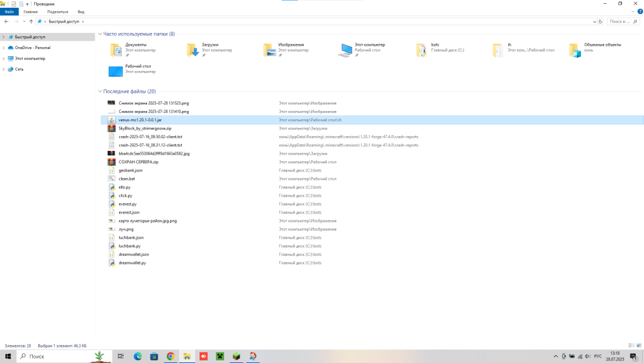Open the recent locations dropdown arrow
The height and width of the screenshot is (363, 644).
coord(24,21)
